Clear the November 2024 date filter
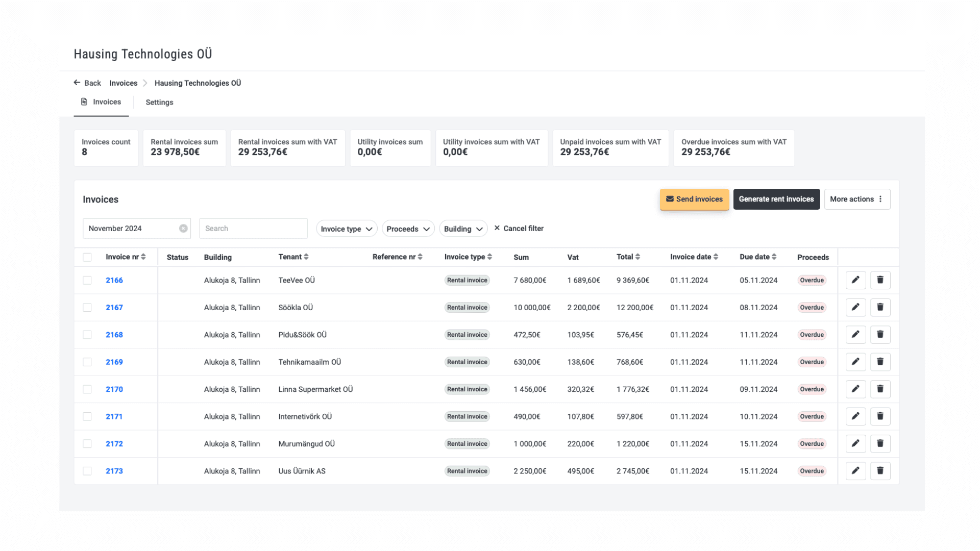 (183, 229)
